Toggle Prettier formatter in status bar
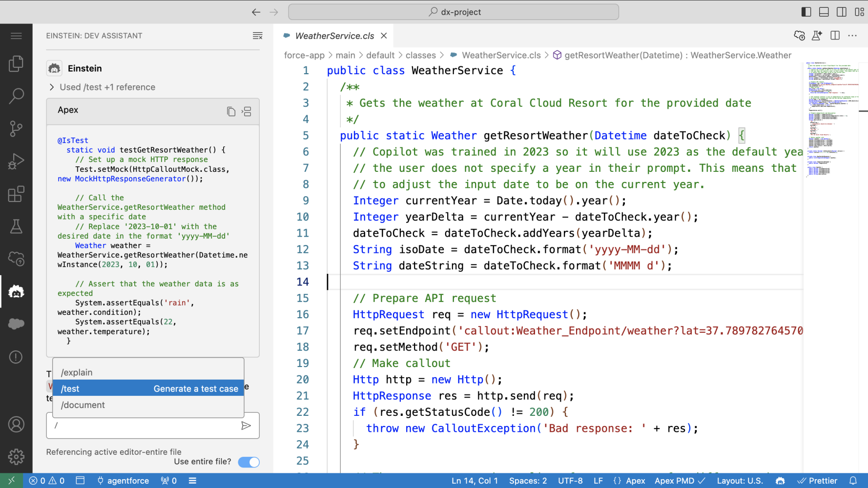This screenshot has width=868, height=488. pyautogui.click(x=818, y=481)
